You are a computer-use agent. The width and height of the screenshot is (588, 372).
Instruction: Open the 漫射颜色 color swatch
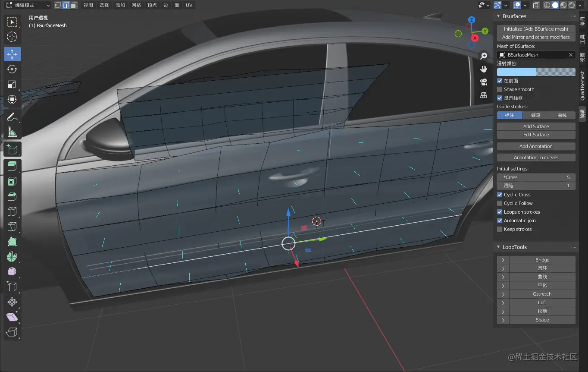pyautogui.click(x=536, y=72)
